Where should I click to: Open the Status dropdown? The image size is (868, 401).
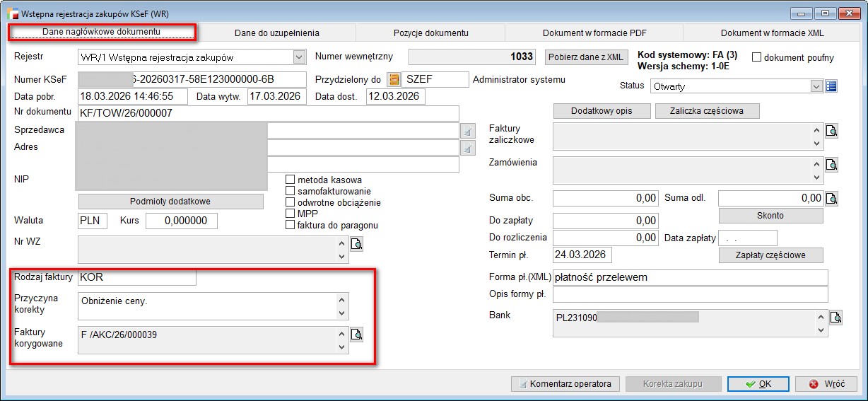click(817, 86)
